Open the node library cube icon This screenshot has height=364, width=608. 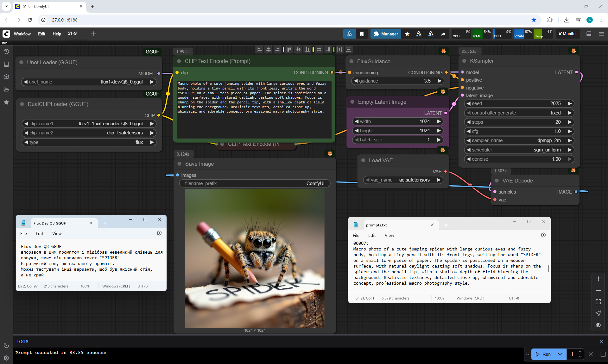pos(6,77)
